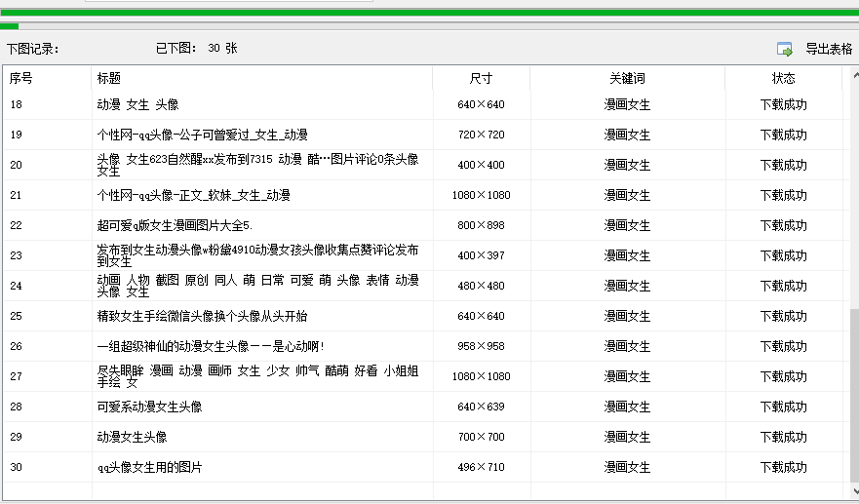Click sequence number 26
This screenshot has width=859, height=504.
16,346
